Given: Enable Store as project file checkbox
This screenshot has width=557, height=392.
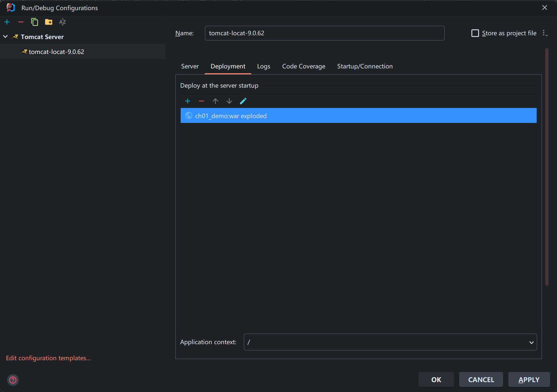Looking at the screenshot, I should point(475,33).
